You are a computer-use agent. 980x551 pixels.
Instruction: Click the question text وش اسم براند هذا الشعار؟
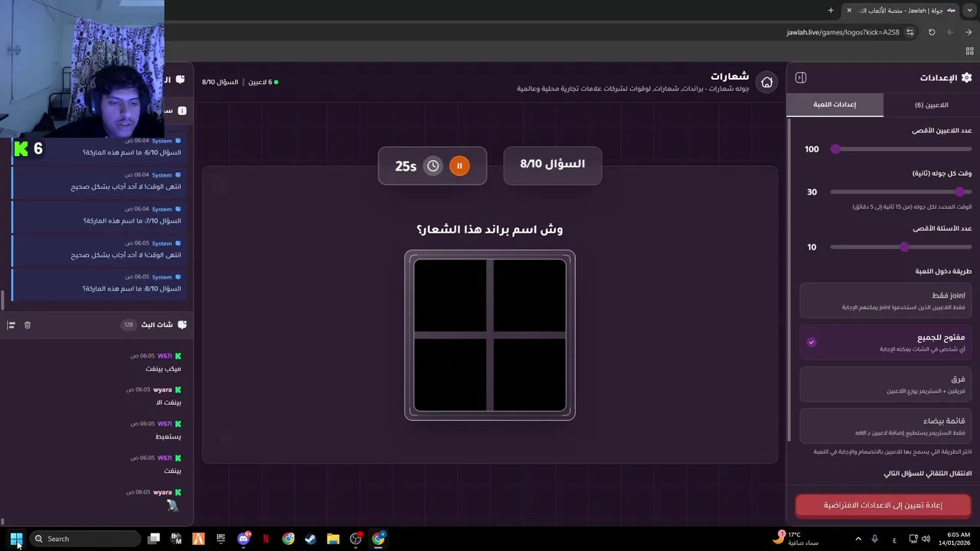pyautogui.click(x=490, y=230)
